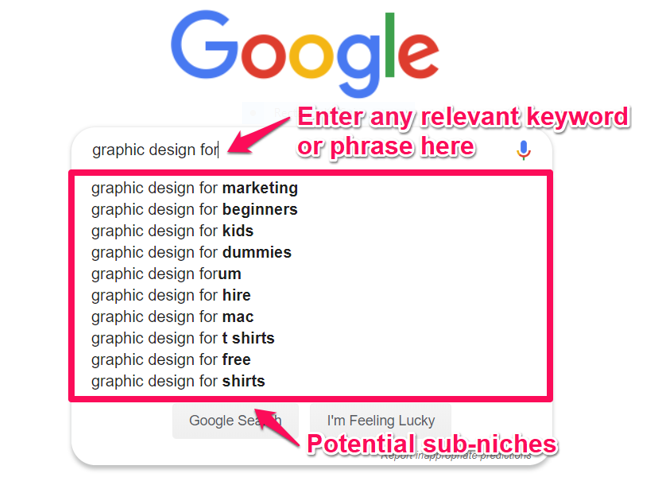
Task: Click the voice search microphone icon
Action: point(524,150)
